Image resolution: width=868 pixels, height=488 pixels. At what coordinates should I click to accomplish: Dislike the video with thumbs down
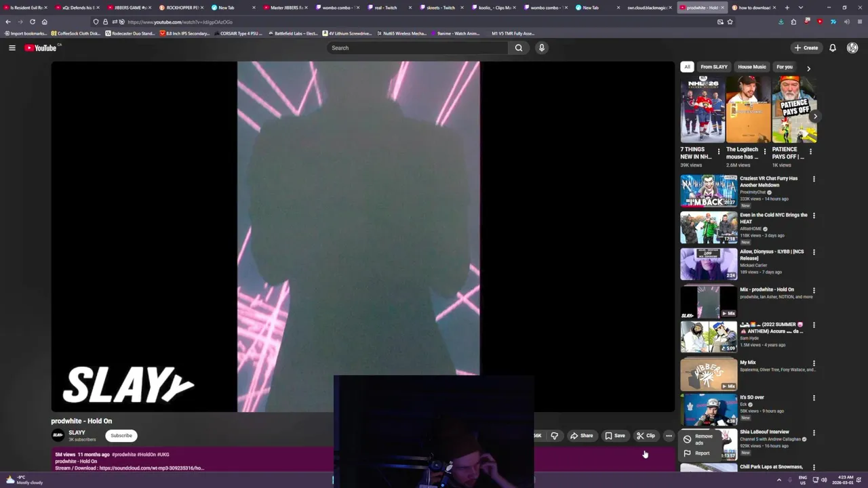coord(555,436)
